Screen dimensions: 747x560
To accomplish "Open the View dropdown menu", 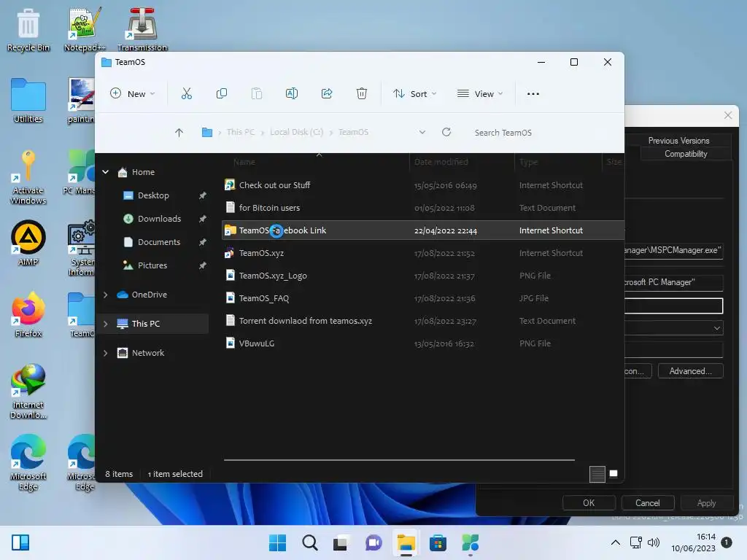I will click(x=480, y=94).
